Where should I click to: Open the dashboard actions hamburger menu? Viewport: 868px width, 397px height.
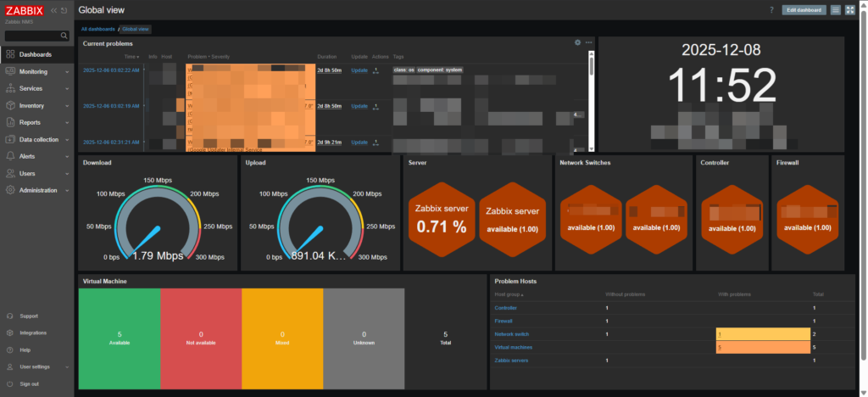coord(836,10)
